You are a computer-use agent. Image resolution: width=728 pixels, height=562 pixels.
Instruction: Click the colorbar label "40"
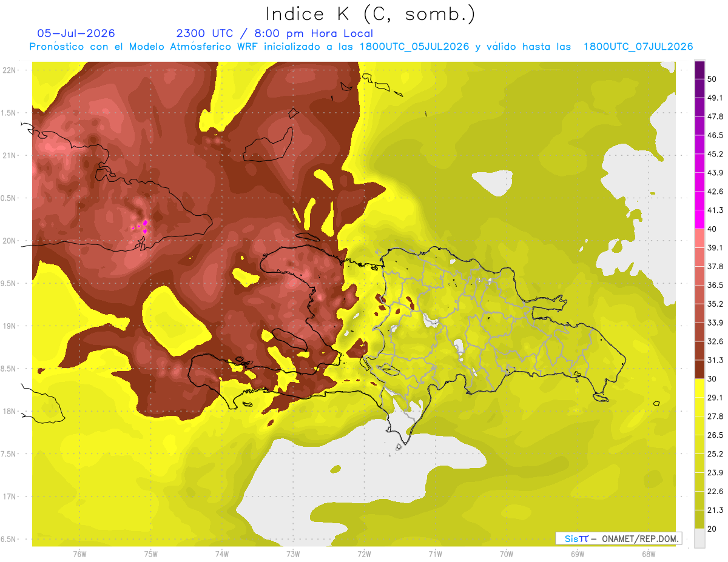712,229
